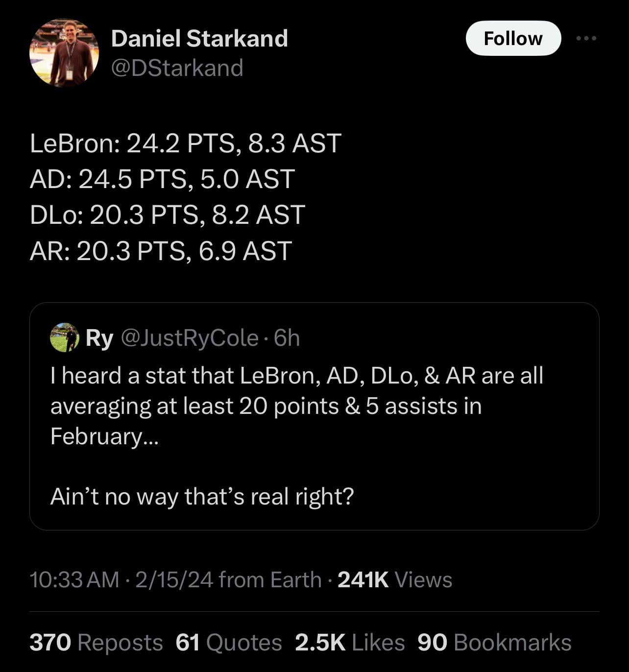Open the 370 Reposts list
Image resolution: width=629 pixels, height=672 pixels.
click(96, 643)
